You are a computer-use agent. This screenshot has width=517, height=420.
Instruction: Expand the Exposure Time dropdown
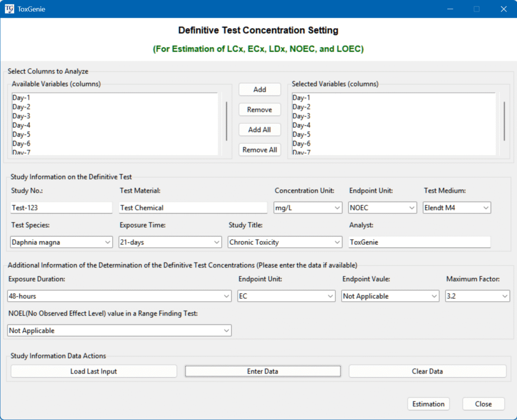click(x=170, y=242)
